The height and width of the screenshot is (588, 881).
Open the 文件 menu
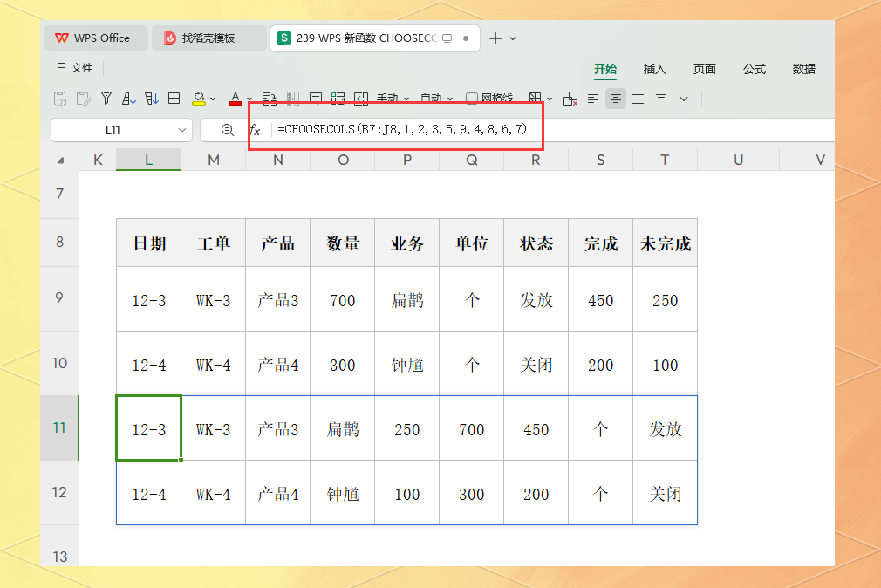coord(75,68)
